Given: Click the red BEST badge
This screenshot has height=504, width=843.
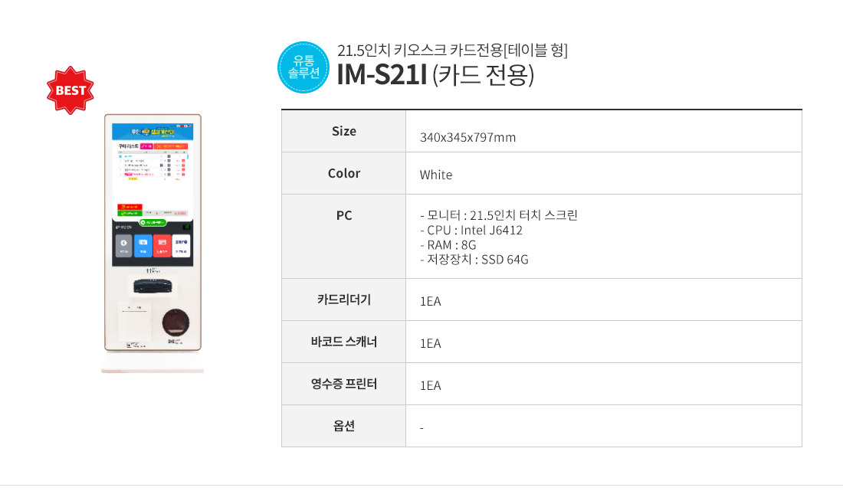Looking at the screenshot, I should point(71,90).
